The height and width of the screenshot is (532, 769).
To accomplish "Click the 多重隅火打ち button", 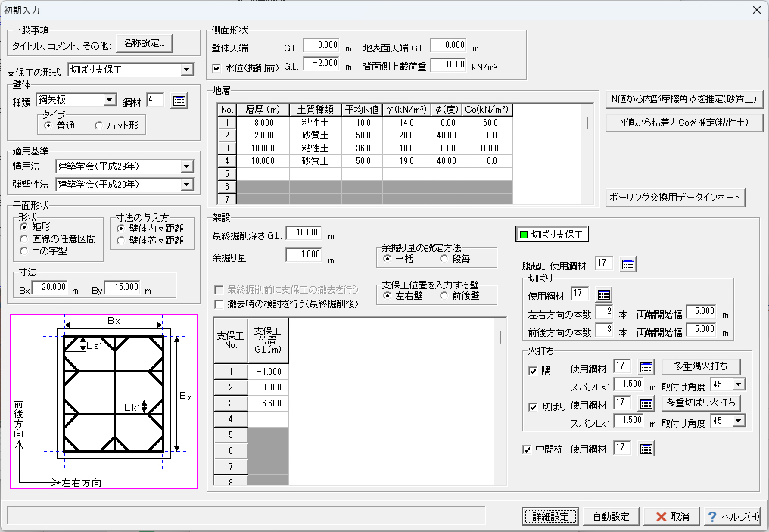I will click(x=700, y=366).
